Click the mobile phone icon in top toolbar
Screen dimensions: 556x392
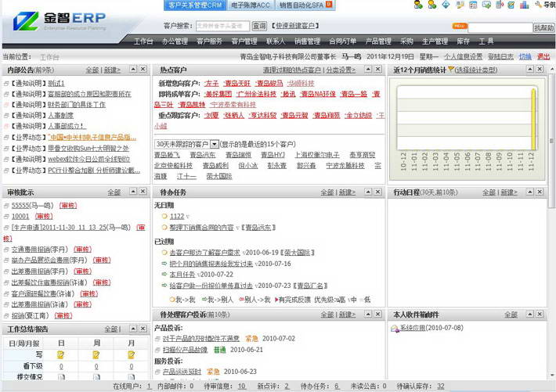tap(500, 5)
